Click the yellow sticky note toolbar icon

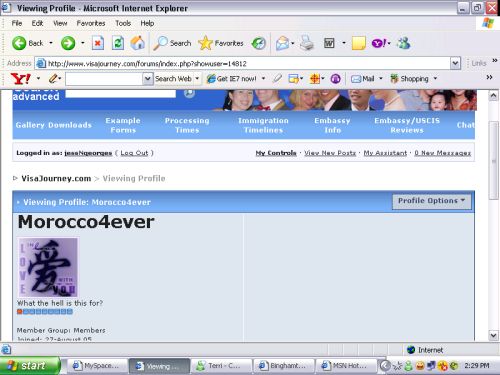[359, 43]
